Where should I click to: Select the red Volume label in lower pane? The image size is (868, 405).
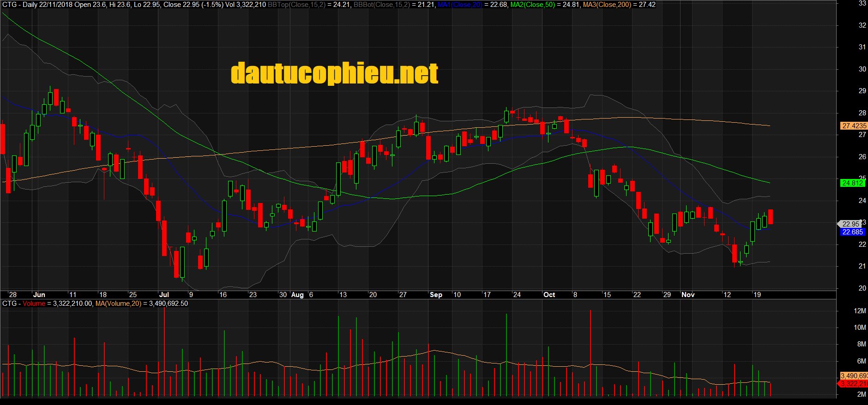pyautogui.click(x=34, y=304)
